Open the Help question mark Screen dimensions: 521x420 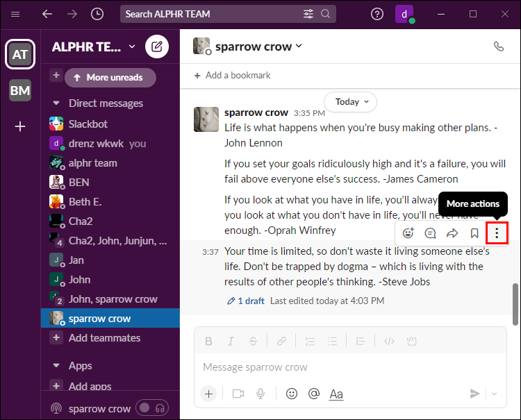click(x=377, y=14)
